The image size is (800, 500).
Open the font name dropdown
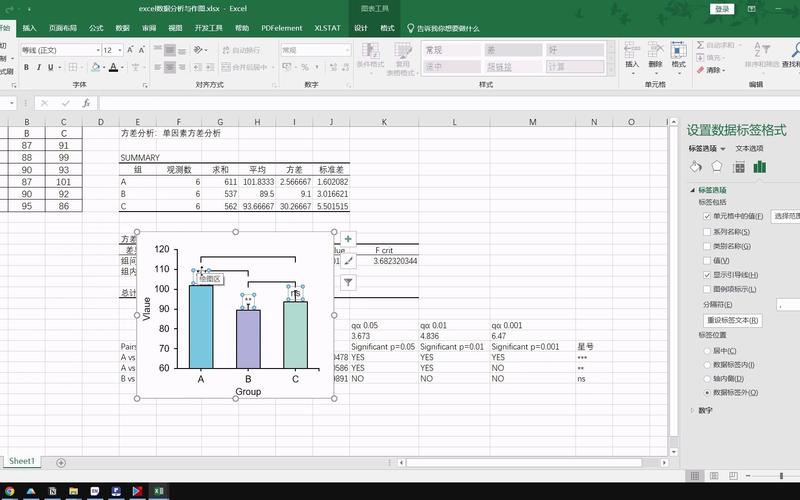(x=98, y=50)
